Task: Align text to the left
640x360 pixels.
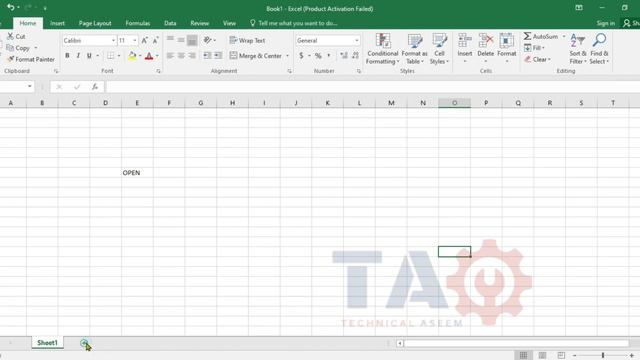Action: click(170, 56)
